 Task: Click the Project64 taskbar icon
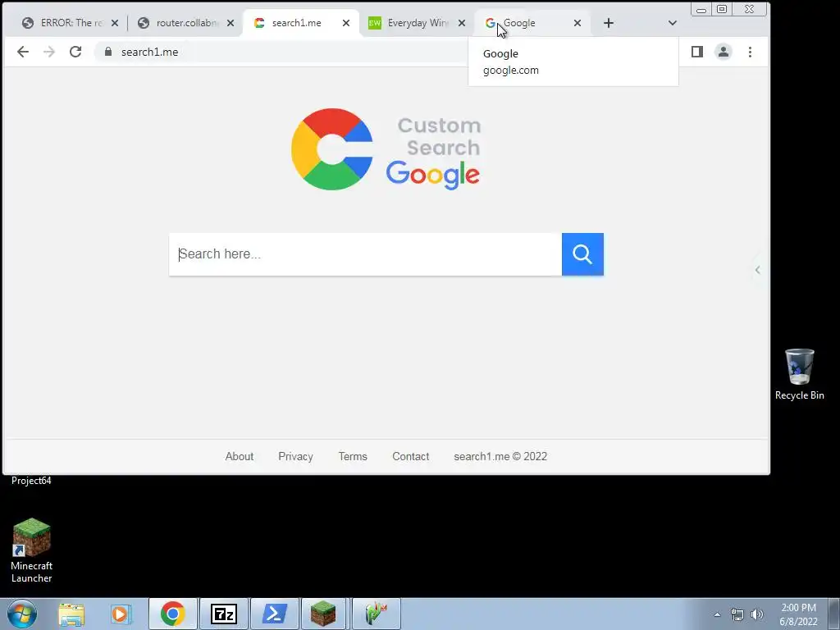click(x=376, y=614)
